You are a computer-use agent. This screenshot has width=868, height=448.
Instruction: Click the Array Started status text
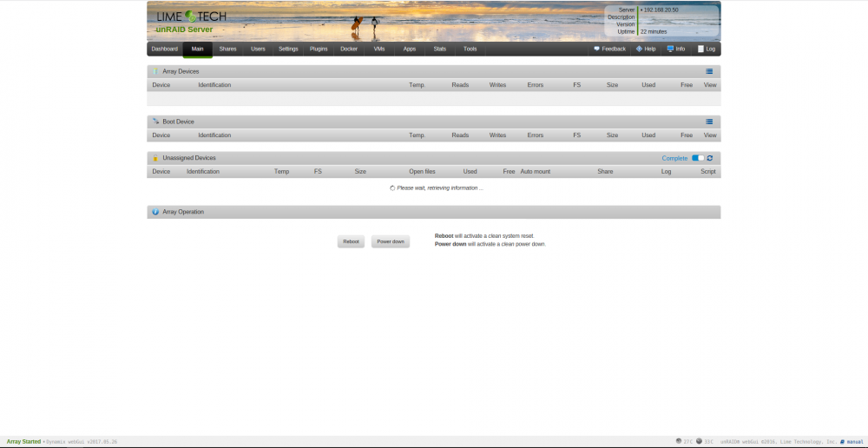(x=23, y=441)
